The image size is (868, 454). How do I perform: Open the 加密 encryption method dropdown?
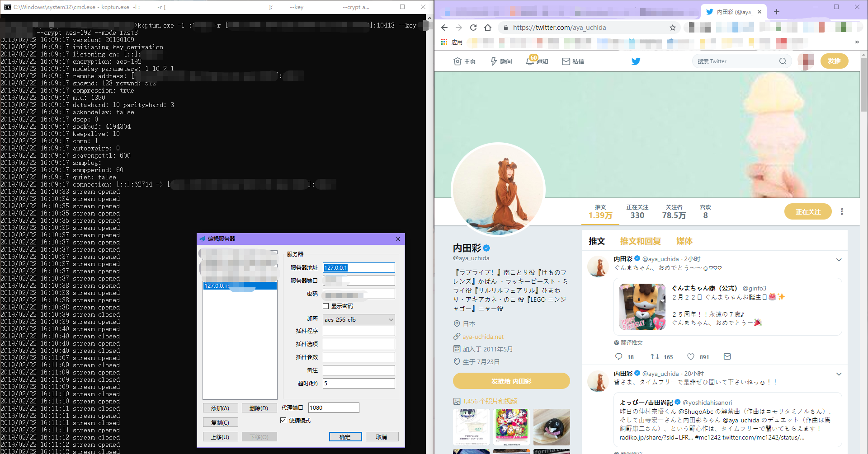390,319
